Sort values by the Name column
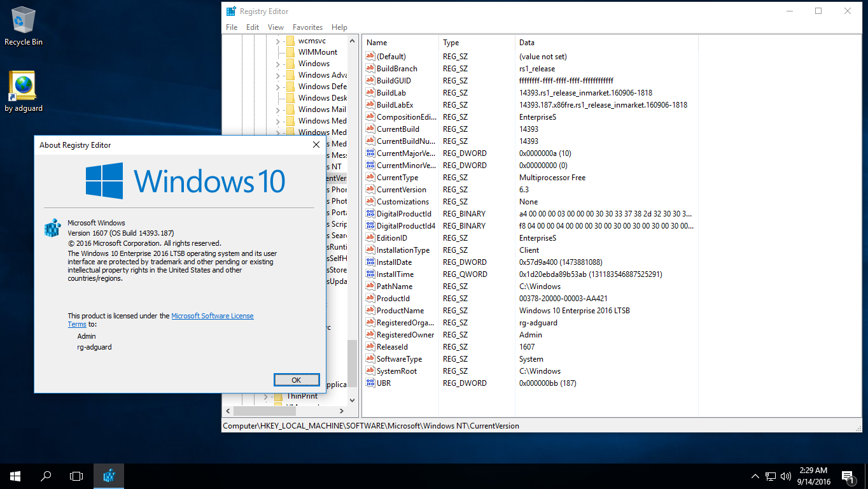Screen dimensions: 868x489 [x=400, y=43]
